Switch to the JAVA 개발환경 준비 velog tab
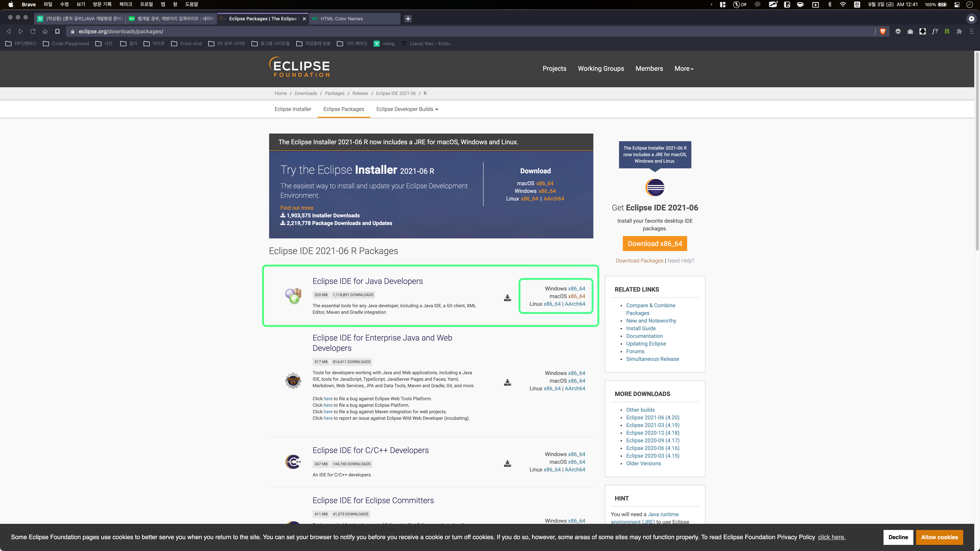Image resolution: width=980 pixels, height=551 pixels. [x=80, y=19]
